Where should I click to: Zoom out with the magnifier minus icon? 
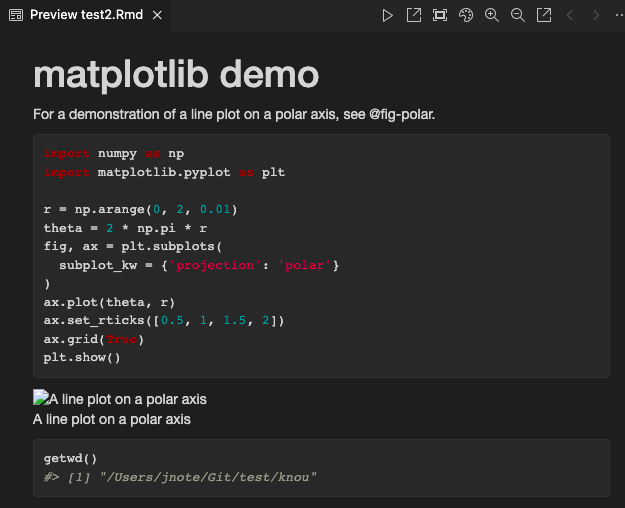(x=518, y=15)
